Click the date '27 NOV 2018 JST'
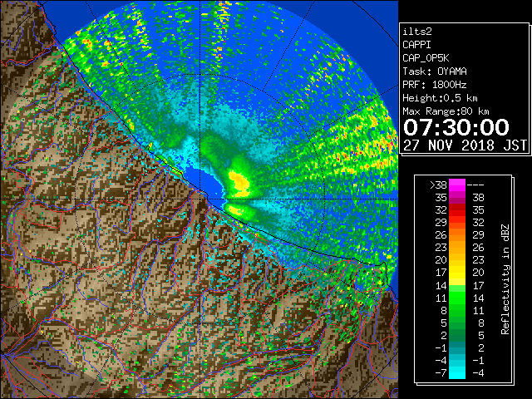Screen dimensions: 532x399 465,145
